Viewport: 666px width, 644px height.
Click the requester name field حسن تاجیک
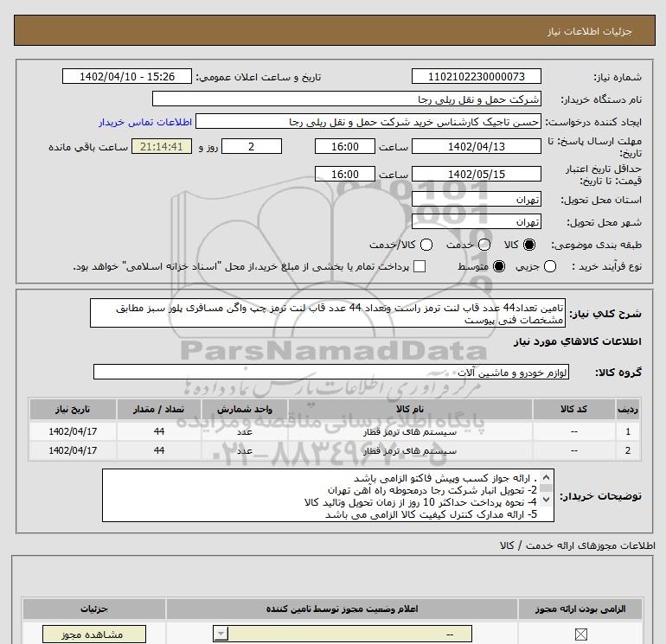click(368, 122)
